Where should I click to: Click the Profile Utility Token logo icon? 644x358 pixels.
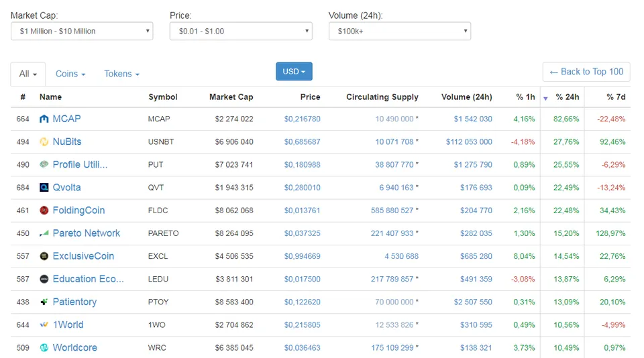pyautogui.click(x=44, y=165)
